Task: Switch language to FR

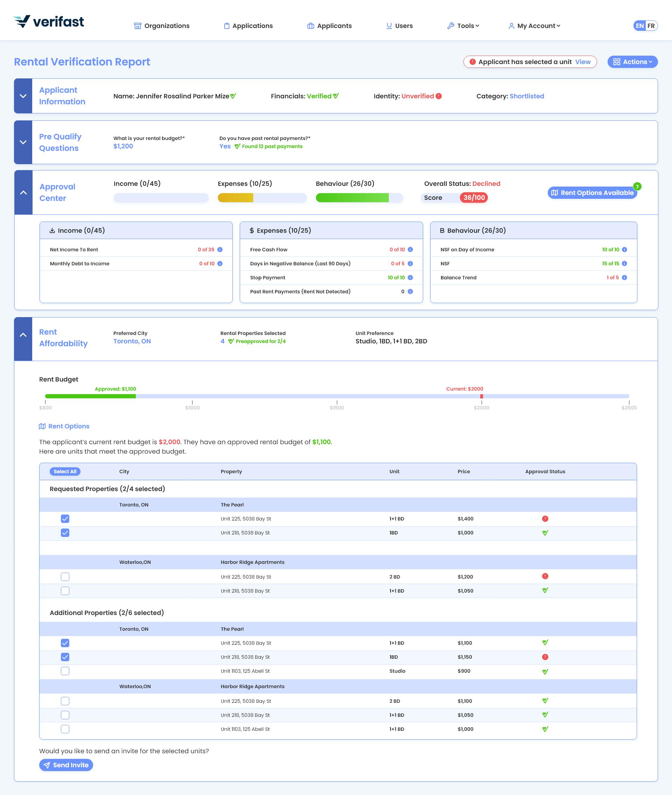Action: (x=651, y=26)
